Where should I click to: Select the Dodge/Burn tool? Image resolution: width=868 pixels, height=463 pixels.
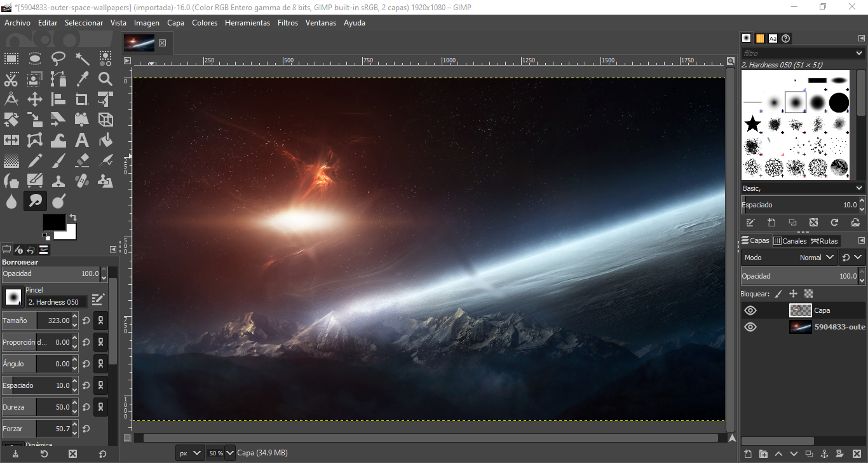[x=58, y=201]
